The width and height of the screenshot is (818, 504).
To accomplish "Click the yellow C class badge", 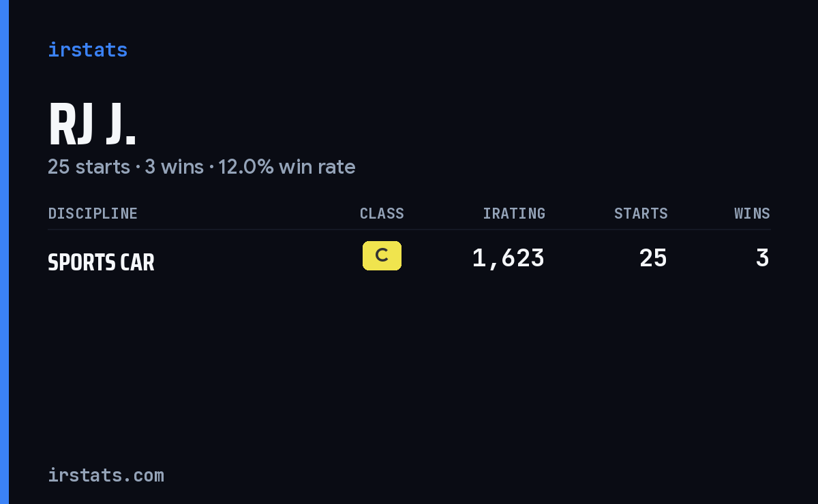I will tap(382, 255).
